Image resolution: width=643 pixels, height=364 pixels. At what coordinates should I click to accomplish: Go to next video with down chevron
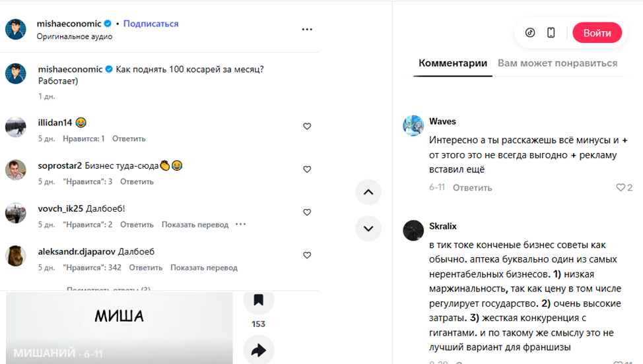tap(368, 228)
